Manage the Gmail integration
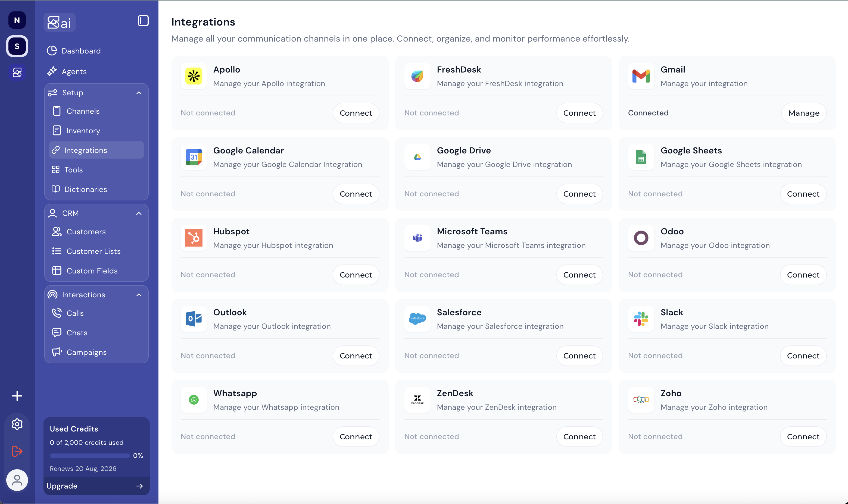This screenshot has height=504, width=848. (x=803, y=113)
